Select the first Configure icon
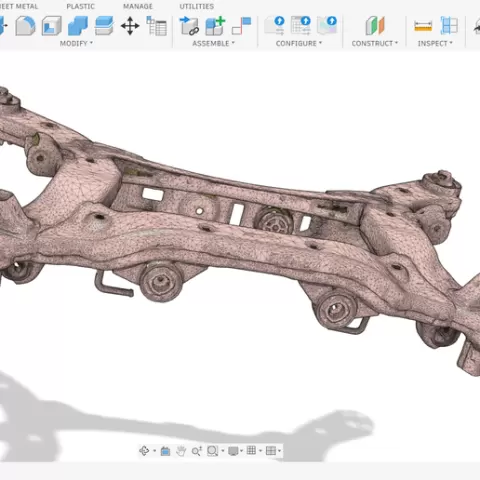This screenshot has height=480, width=480. point(275,26)
